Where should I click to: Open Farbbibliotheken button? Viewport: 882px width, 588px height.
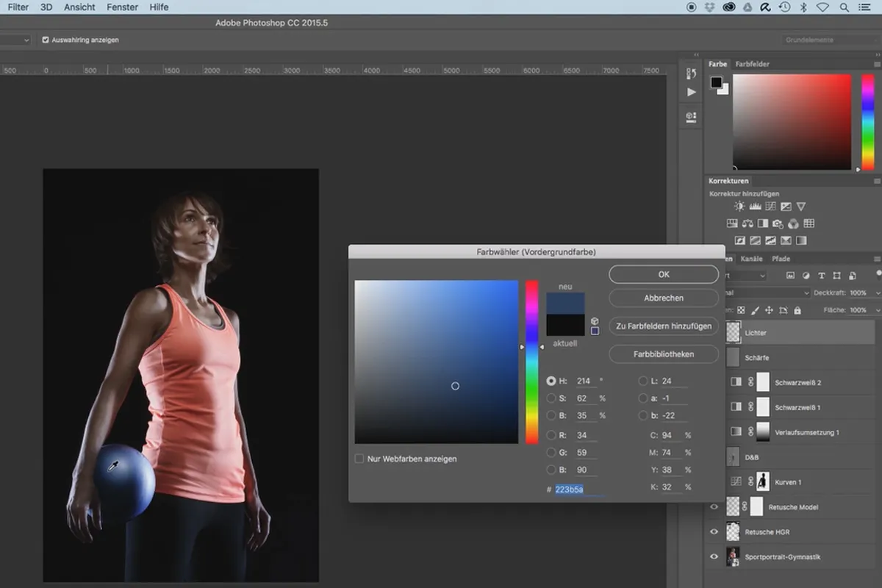coord(664,354)
